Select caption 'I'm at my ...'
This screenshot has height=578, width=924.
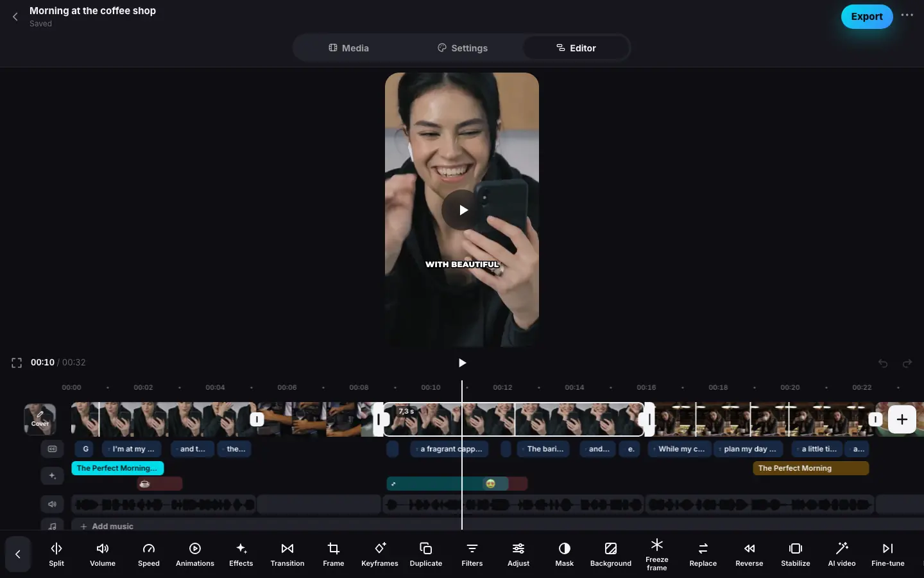132,449
